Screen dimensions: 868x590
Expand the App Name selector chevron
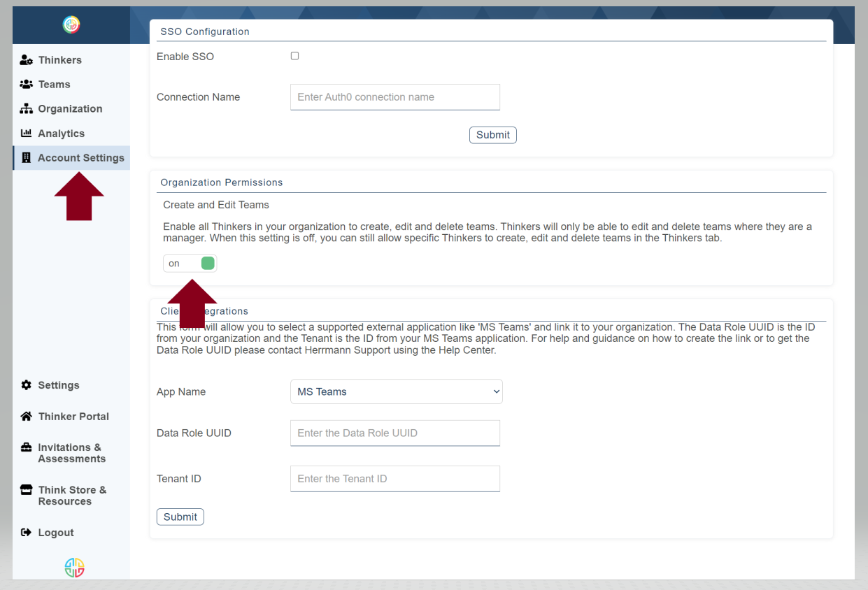(x=495, y=391)
